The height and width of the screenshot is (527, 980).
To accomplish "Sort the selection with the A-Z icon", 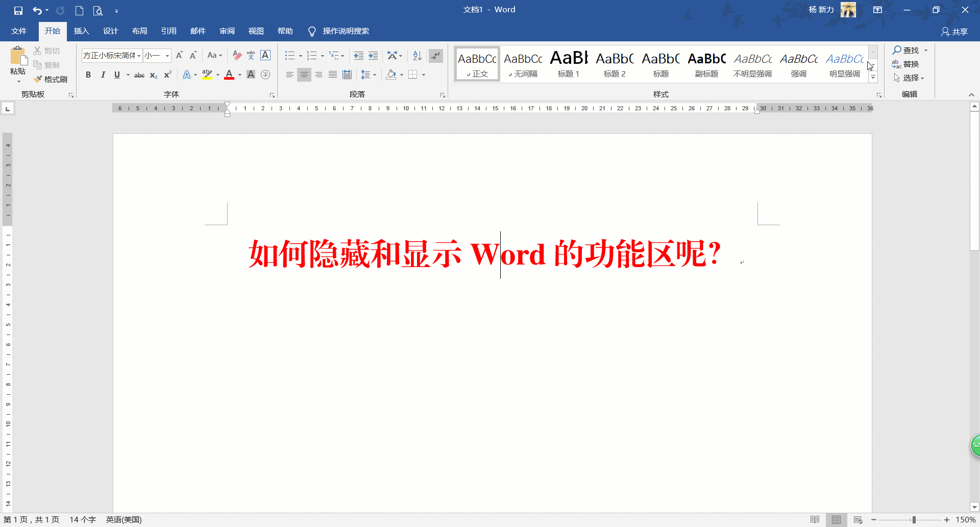I will (x=417, y=55).
